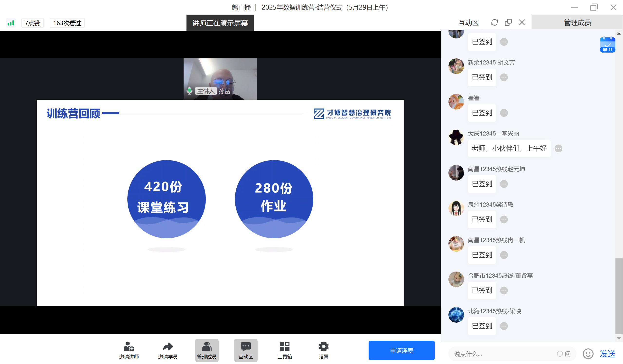Pop out the chat panel via copy icon
The image size is (623, 364).
tap(508, 22)
